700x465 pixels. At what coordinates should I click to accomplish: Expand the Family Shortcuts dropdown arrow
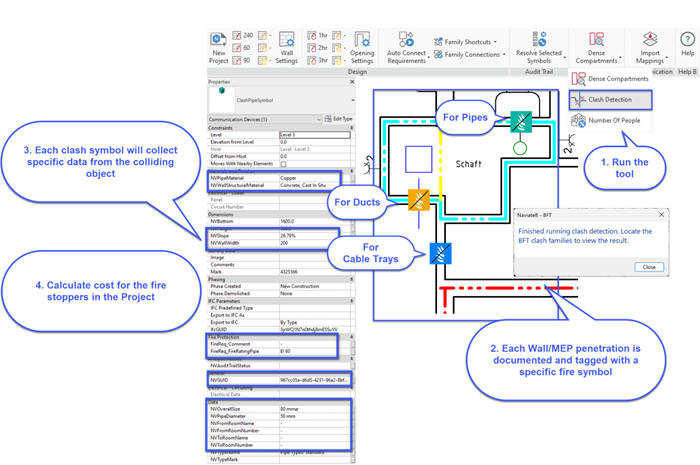click(x=495, y=42)
